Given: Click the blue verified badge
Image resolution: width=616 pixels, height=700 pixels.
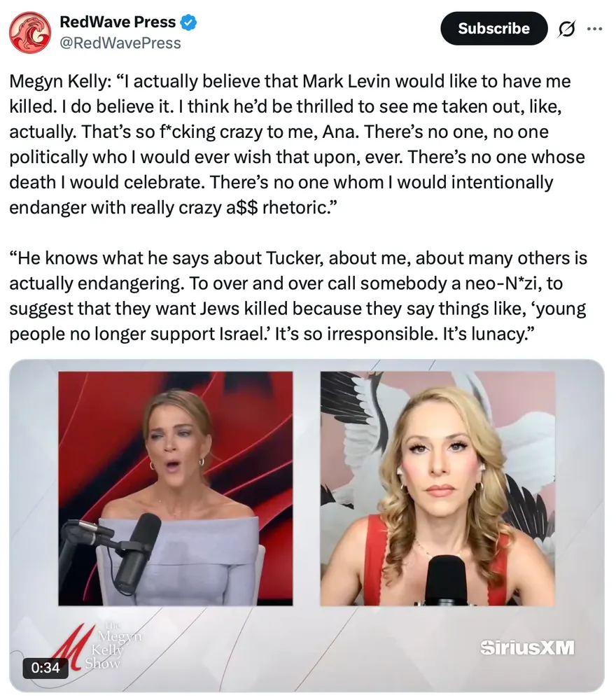Looking at the screenshot, I should 188,22.
